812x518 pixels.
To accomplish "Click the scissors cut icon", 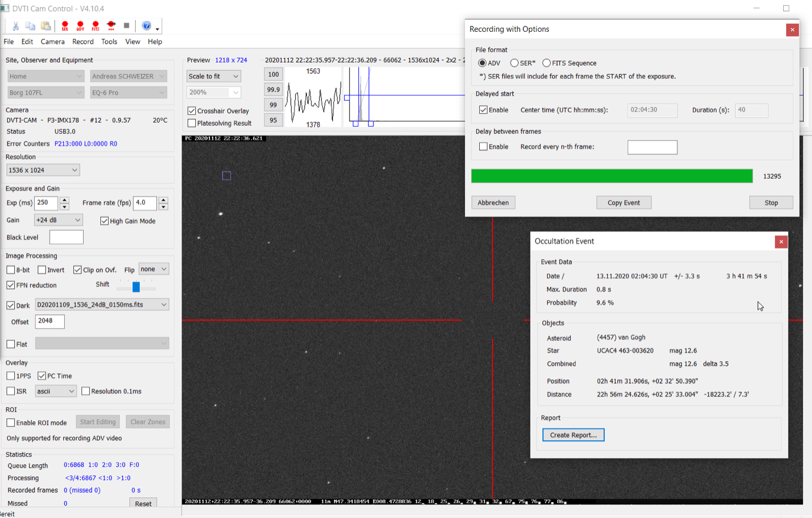I will click(15, 26).
